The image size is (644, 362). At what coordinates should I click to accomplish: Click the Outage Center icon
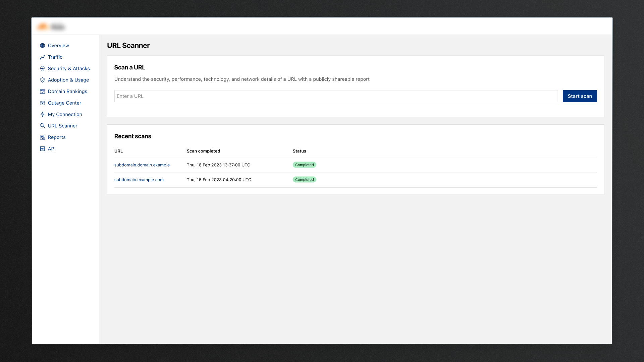[42, 103]
